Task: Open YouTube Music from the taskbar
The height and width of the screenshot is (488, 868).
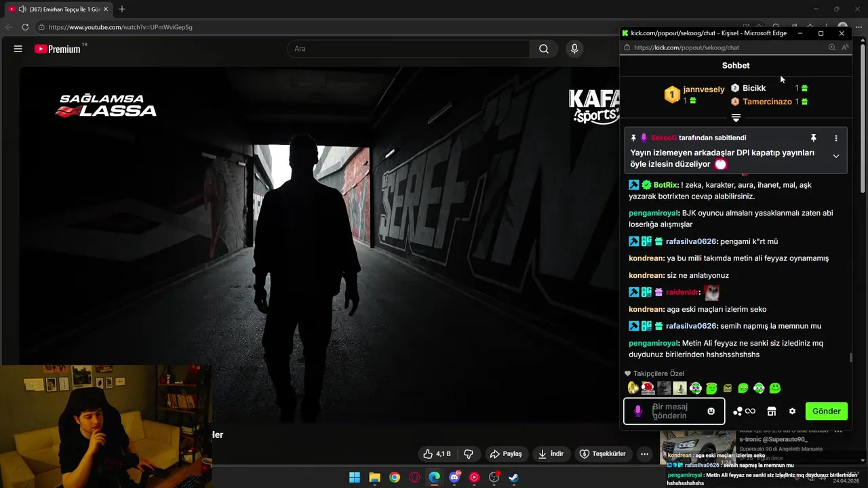Action: (x=474, y=477)
